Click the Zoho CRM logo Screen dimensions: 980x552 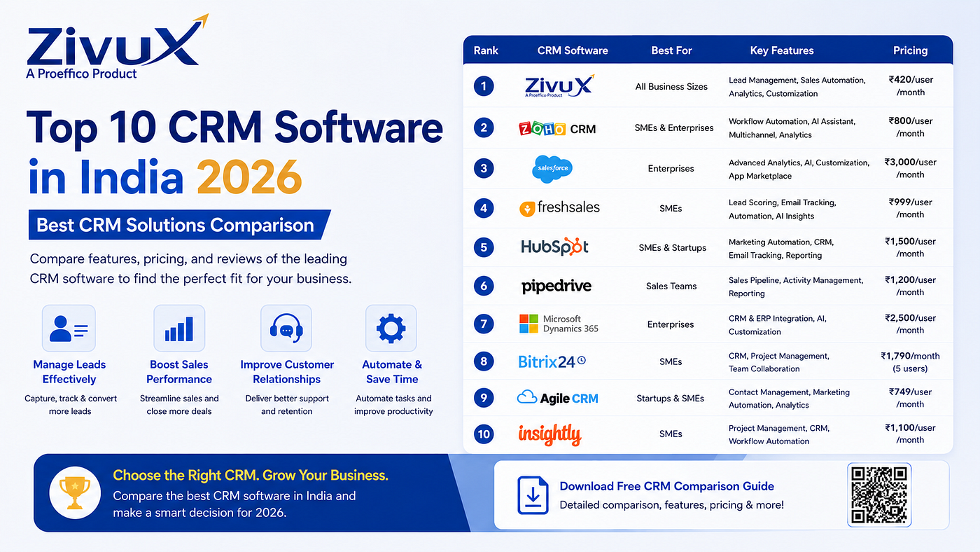557,128
